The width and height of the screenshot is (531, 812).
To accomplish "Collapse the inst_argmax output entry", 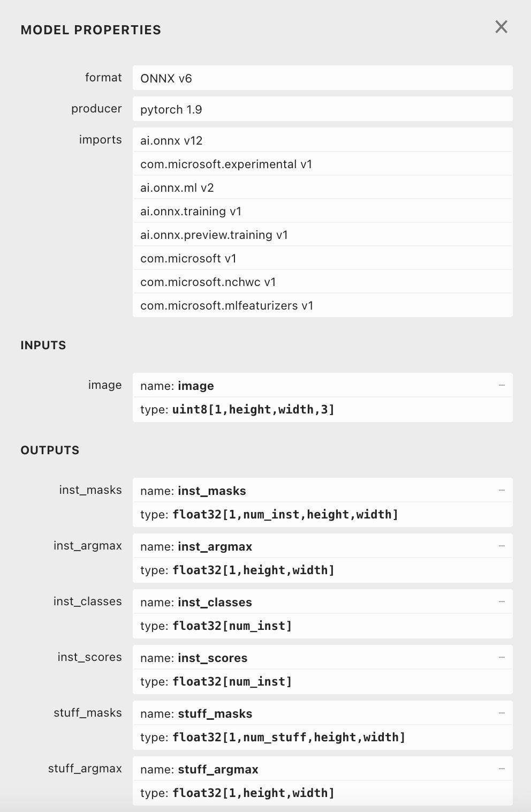I will click(501, 546).
